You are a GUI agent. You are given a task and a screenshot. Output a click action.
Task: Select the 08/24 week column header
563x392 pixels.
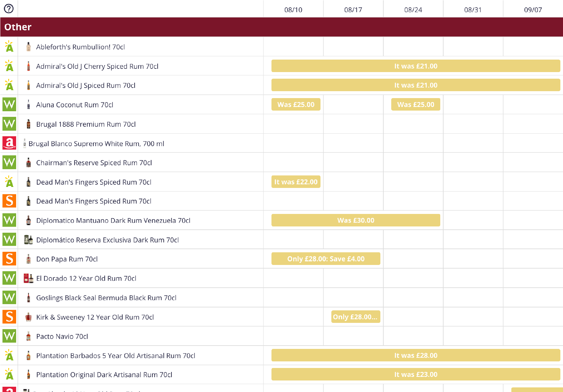tap(413, 10)
